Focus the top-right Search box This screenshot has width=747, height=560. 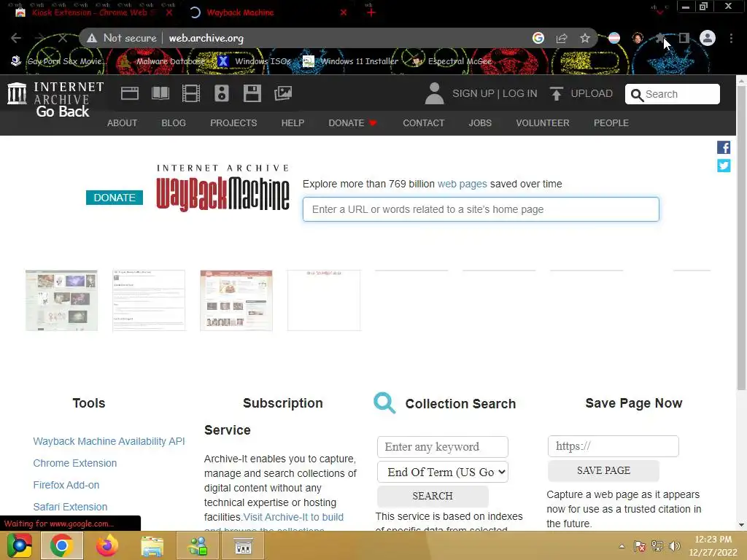coord(672,94)
